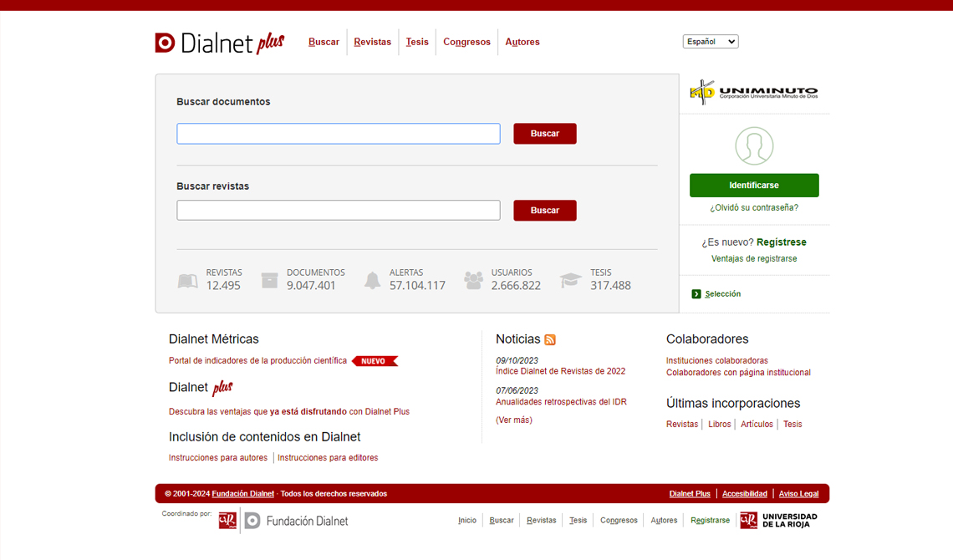Screen dimensions: 953x560
Task: Click the Buscar documentos search field
Action: pyautogui.click(x=339, y=134)
